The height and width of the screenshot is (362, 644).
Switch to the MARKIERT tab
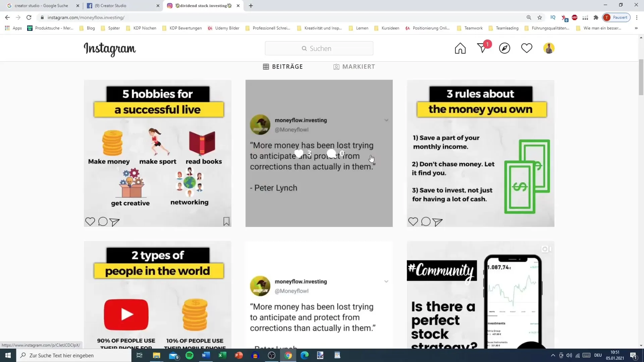(354, 67)
